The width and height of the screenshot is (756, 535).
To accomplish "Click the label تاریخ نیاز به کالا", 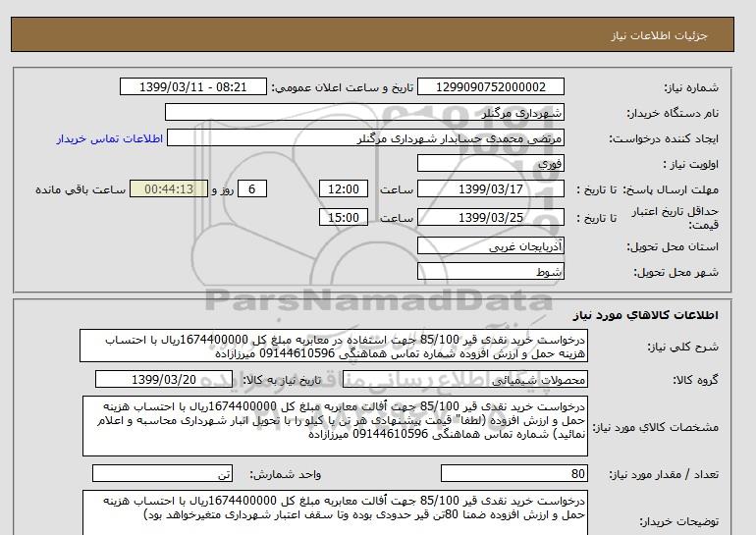I will 282,380.
